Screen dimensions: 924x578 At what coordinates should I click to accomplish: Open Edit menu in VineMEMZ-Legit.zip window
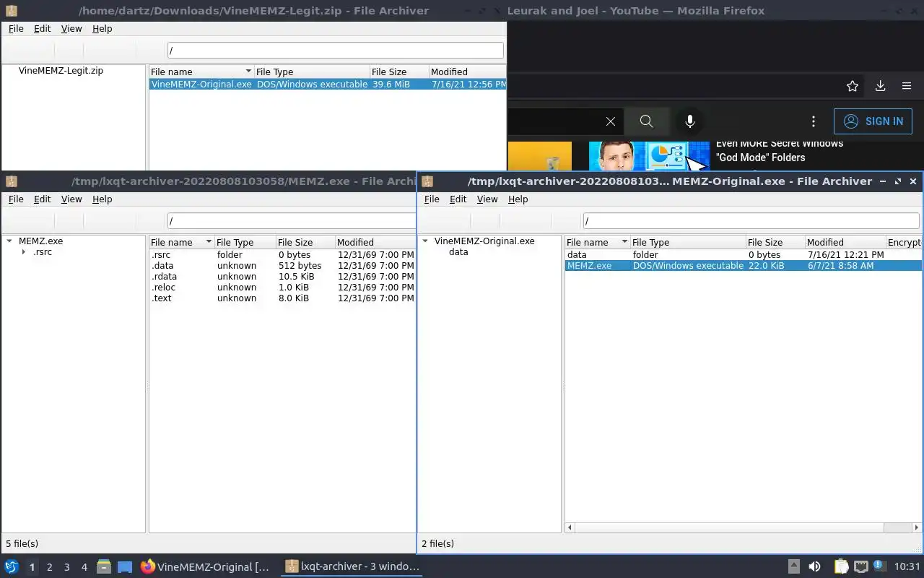click(x=43, y=29)
